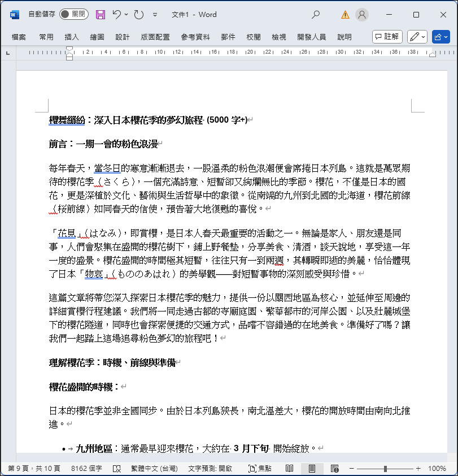Open the 版面配置 ribbon tab
Viewport: 458px width, 476px height.
[x=155, y=37]
